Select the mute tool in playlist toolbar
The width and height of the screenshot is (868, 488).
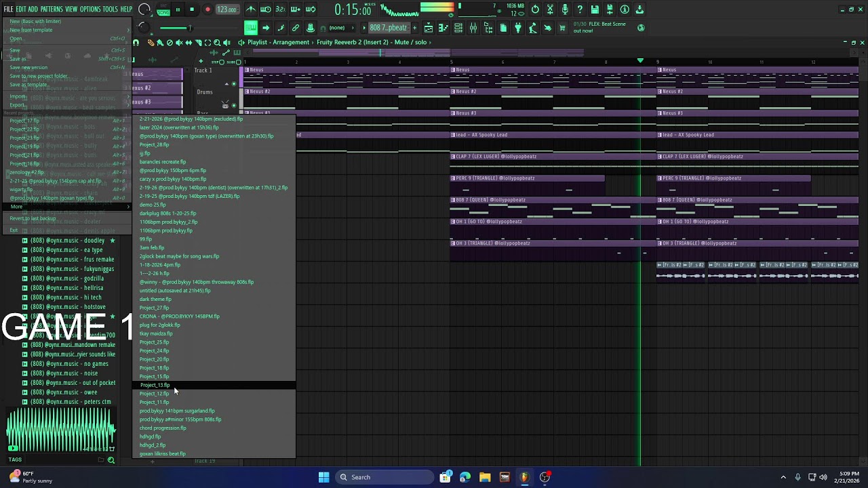[179, 43]
